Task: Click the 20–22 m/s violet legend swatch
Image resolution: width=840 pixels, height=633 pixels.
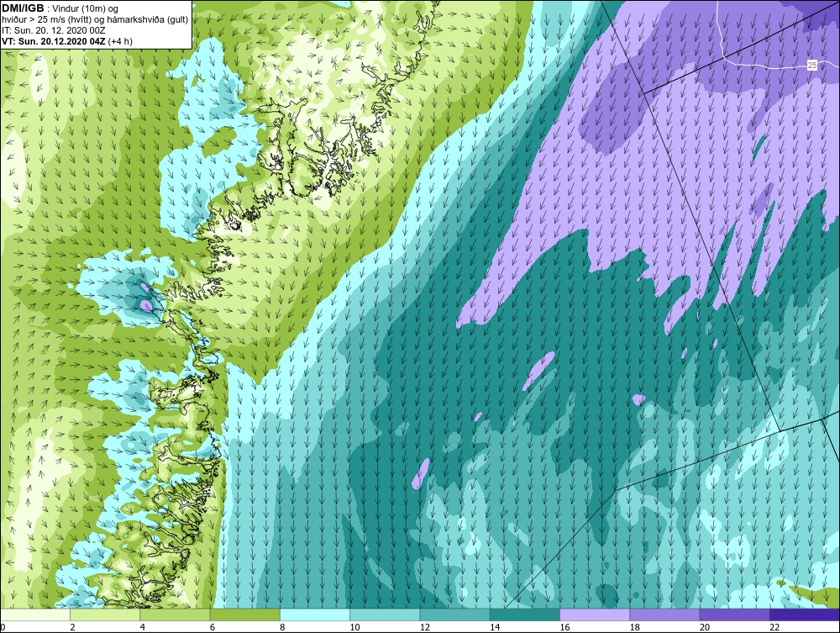Action: [x=734, y=615]
